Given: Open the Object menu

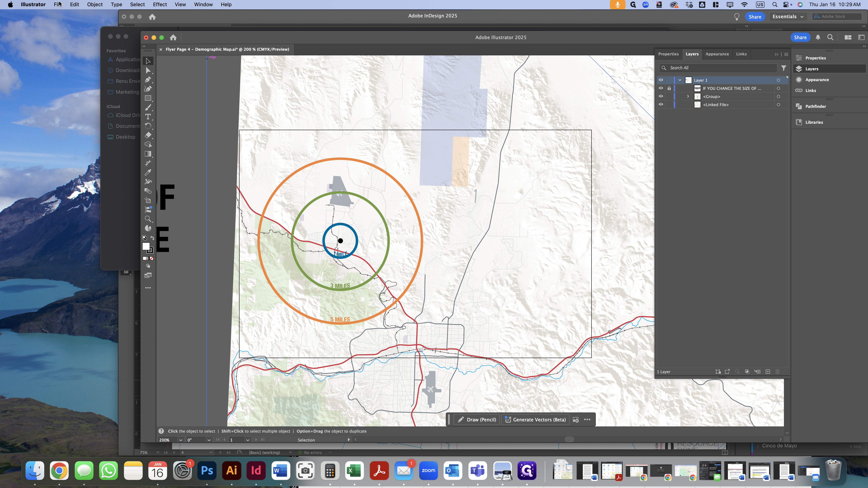Looking at the screenshot, I should tap(95, 4).
